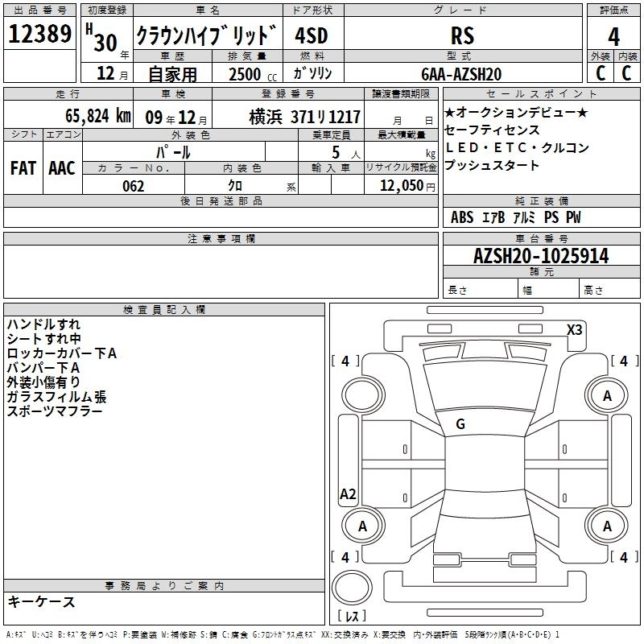This screenshot has width=644, height=644.
Task: Click the exterior grade C under 外装
Action: pos(601,73)
